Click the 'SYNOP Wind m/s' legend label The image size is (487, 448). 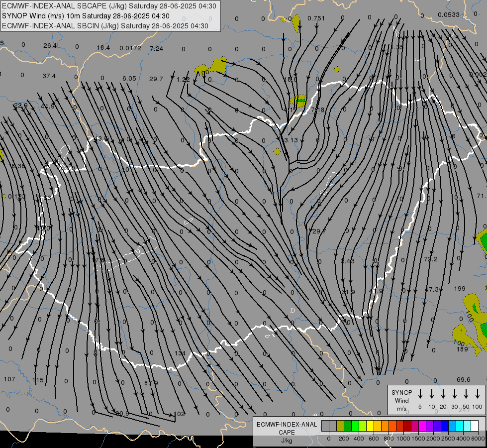[401, 400]
